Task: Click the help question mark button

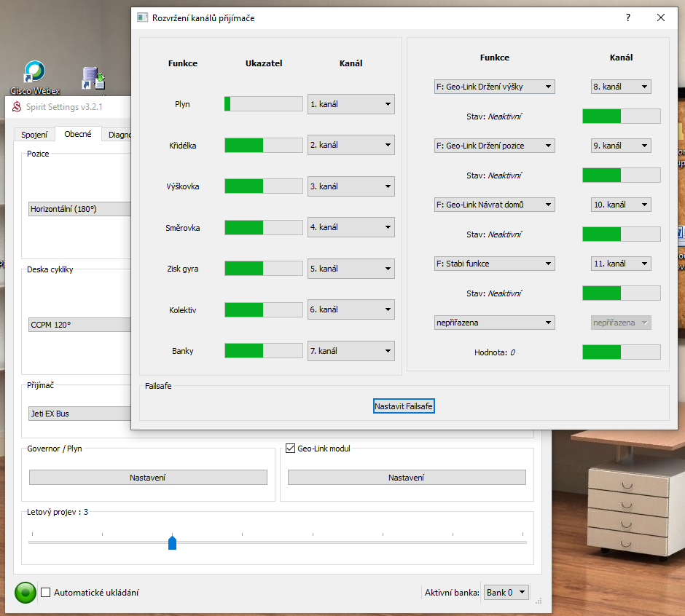Action: click(628, 18)
